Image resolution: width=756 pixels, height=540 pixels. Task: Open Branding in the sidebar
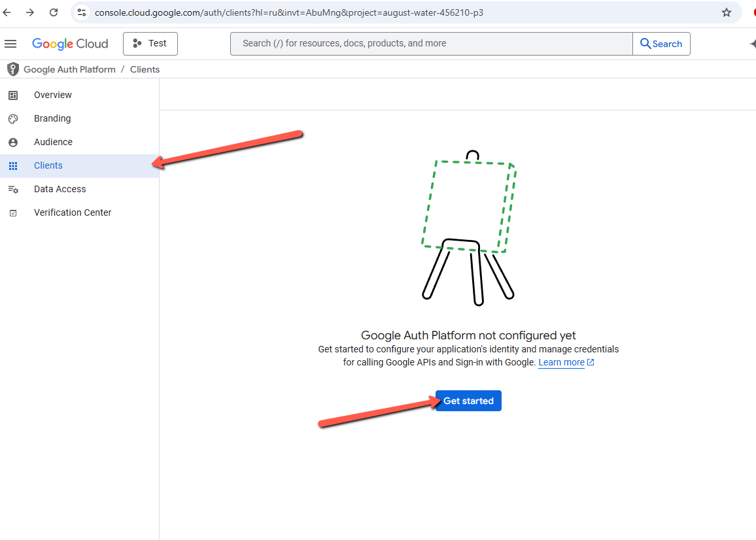[x=80, y=118]
